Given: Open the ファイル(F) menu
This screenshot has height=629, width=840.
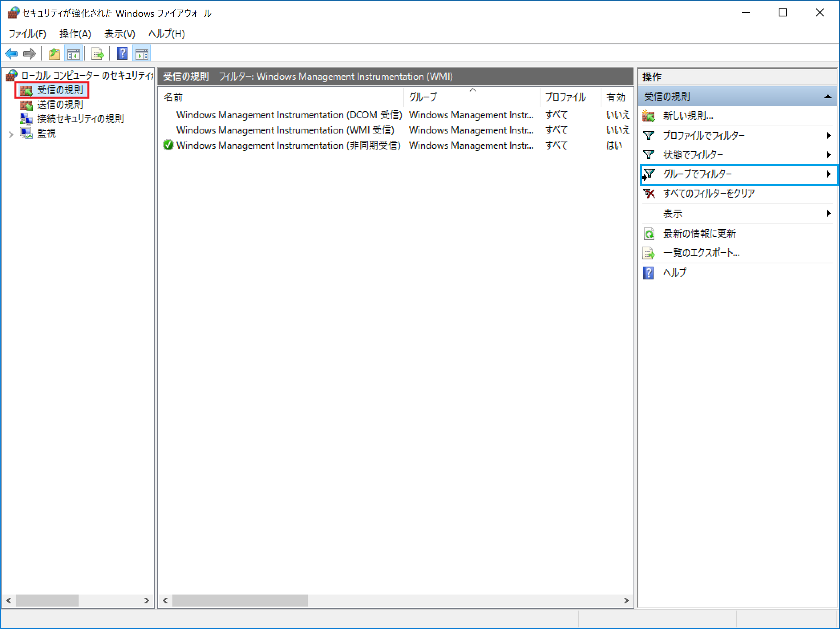Looking at the screenshot, I should (27, 34).
